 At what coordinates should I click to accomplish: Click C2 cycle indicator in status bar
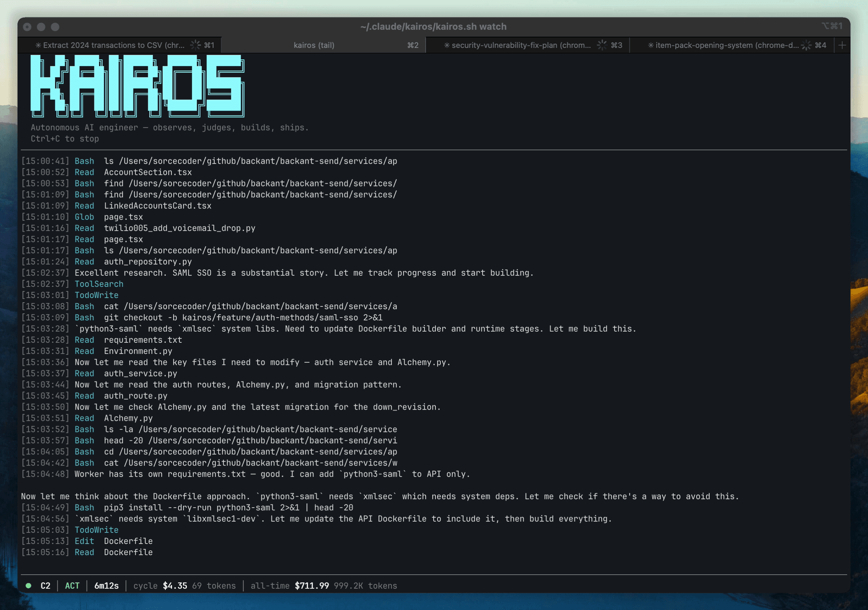point(46,586)
